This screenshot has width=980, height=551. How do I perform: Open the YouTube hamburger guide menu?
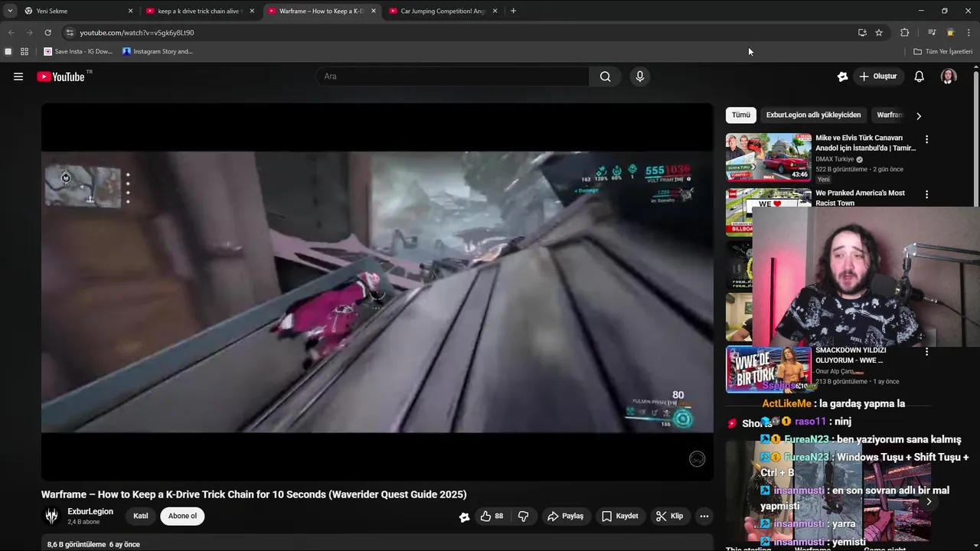18,77
